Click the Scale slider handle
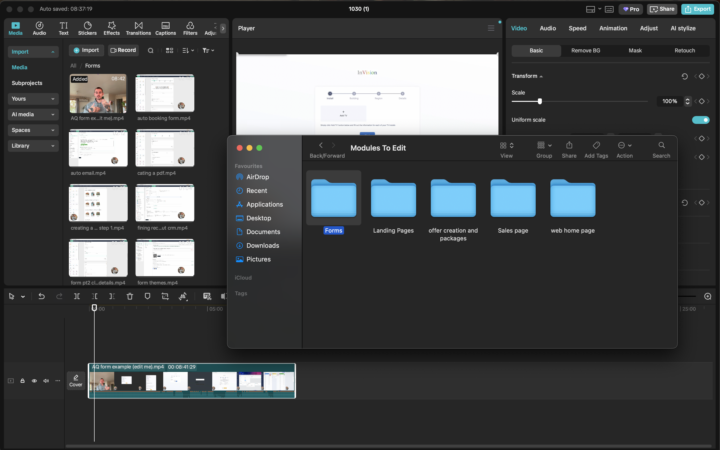 coord(540,101)
